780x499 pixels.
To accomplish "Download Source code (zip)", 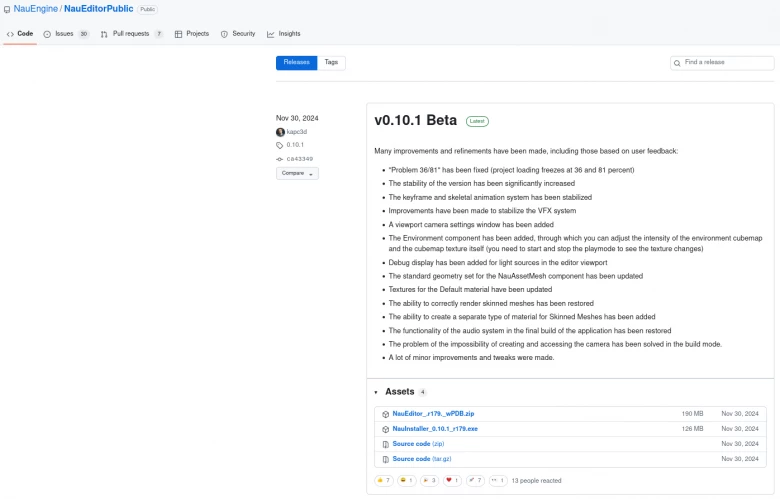I will [x=418, y=443].
